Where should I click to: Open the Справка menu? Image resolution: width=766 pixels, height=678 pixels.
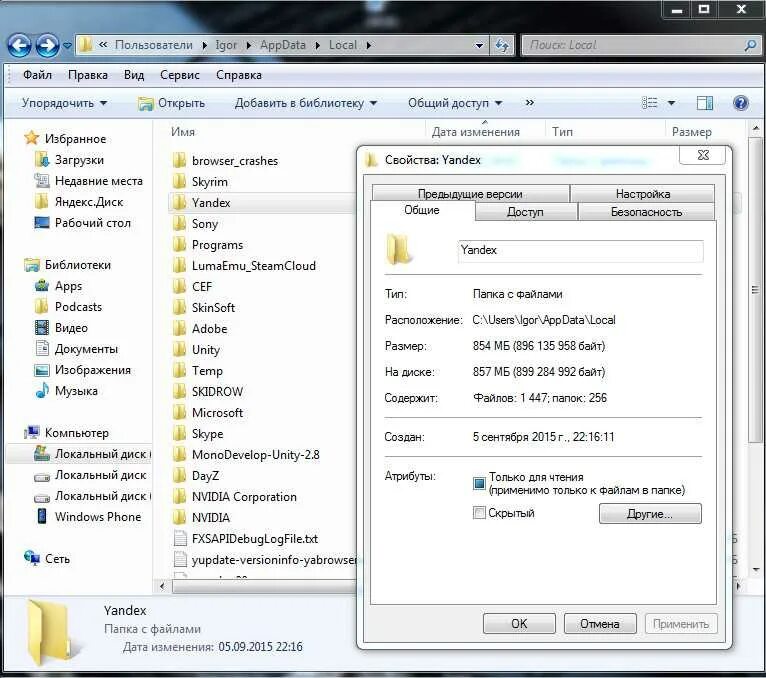coord(239,75)
